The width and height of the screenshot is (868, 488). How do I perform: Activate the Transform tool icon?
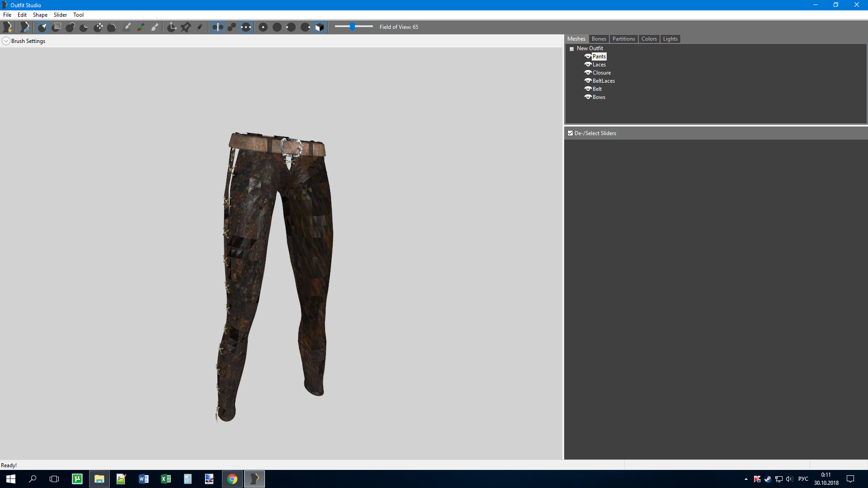[x=172, y=27]
